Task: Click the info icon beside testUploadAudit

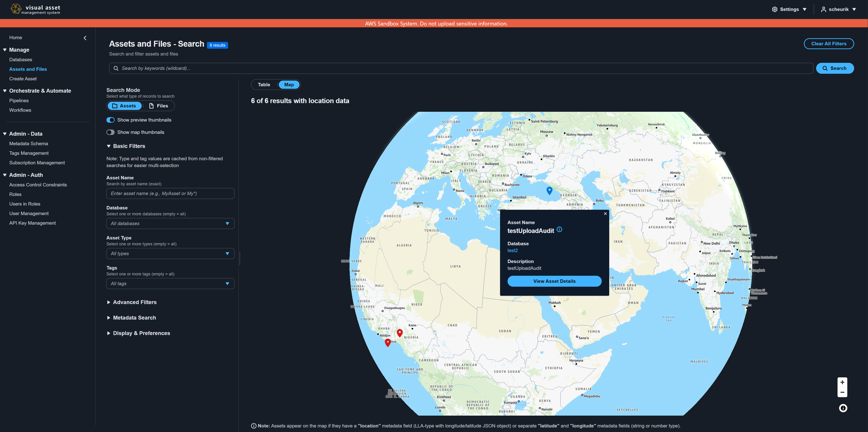Action: (559, 229)
